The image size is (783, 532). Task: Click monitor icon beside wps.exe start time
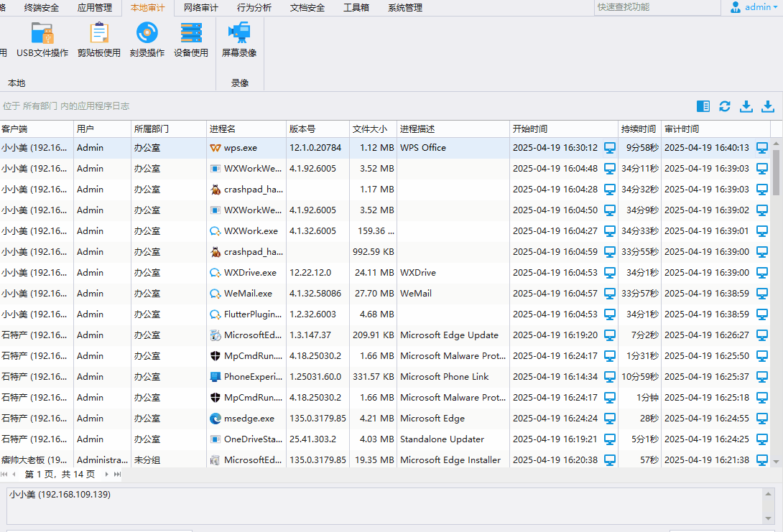pos(610,148)
